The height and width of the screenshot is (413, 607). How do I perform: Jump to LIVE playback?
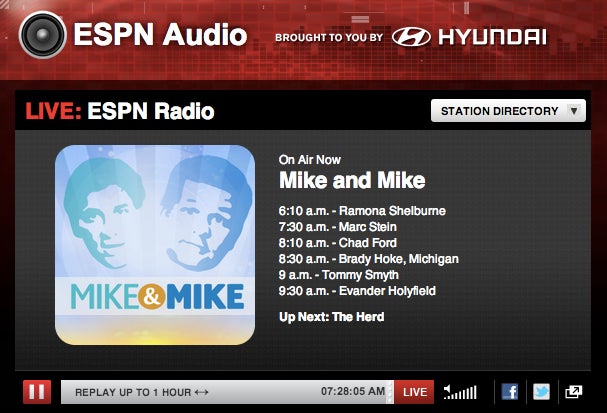[414, 392]
